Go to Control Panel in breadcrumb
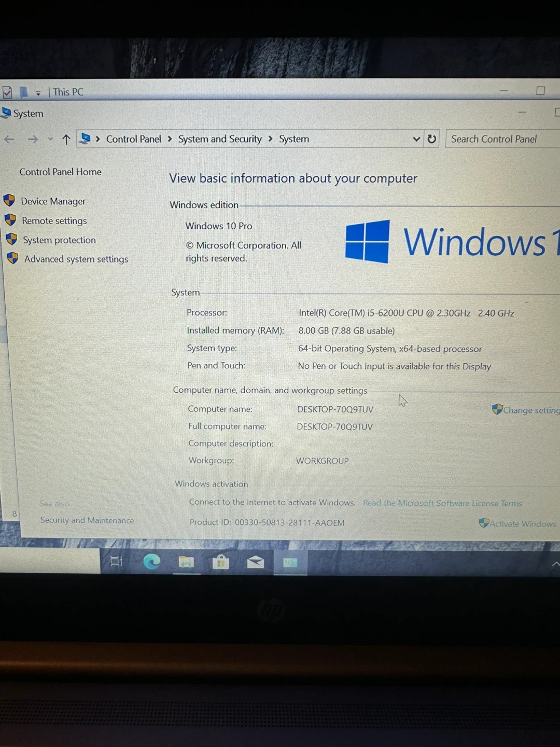 tap(134, 139)
